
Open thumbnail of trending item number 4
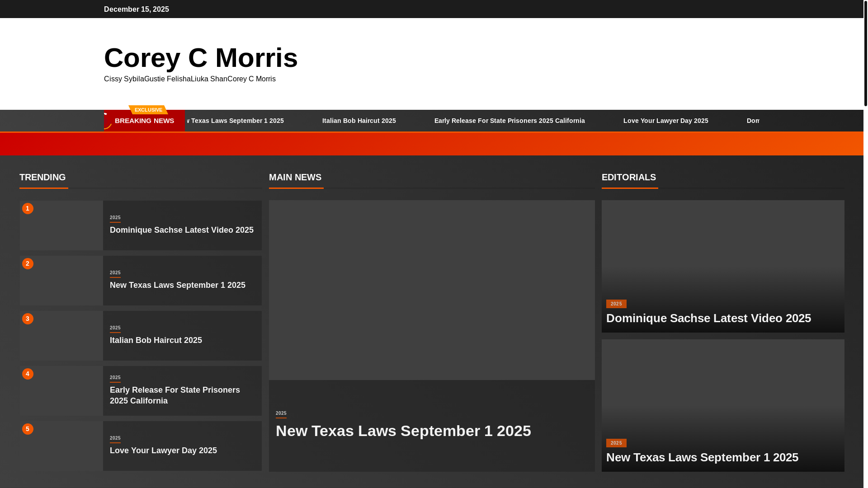[x=61, y=391]
